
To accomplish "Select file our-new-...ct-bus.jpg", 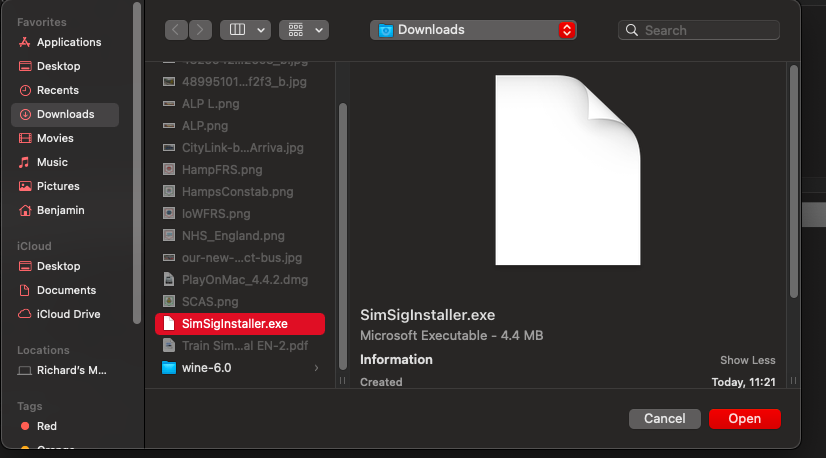I will [240, 258].
